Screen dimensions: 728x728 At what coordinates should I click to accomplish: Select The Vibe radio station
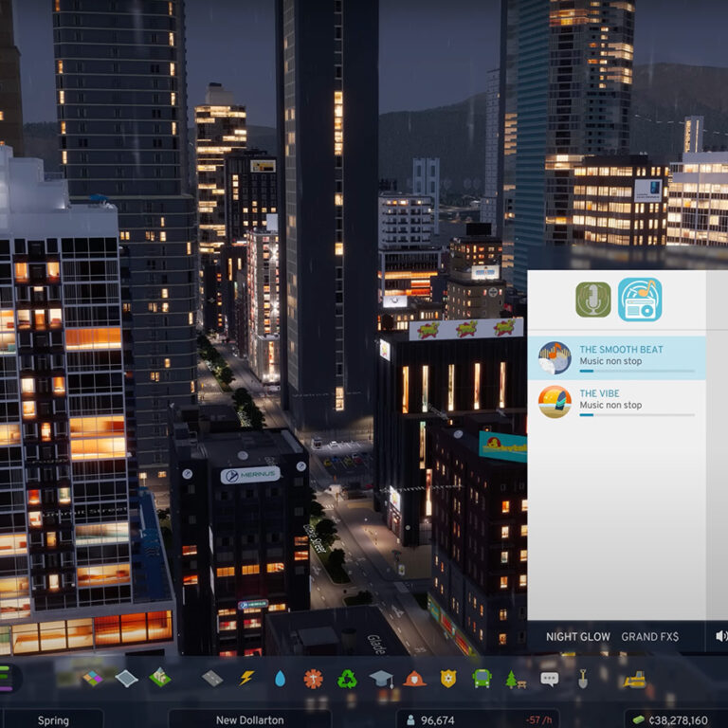(x=616, y=402)
